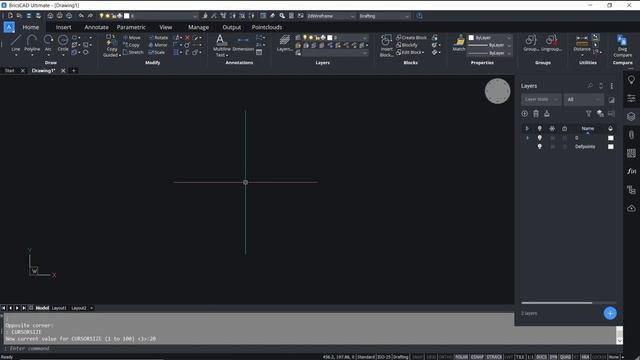Toggle ESNAP in status bar
This screenshot has width=640, height=360.
click(477, 357)
